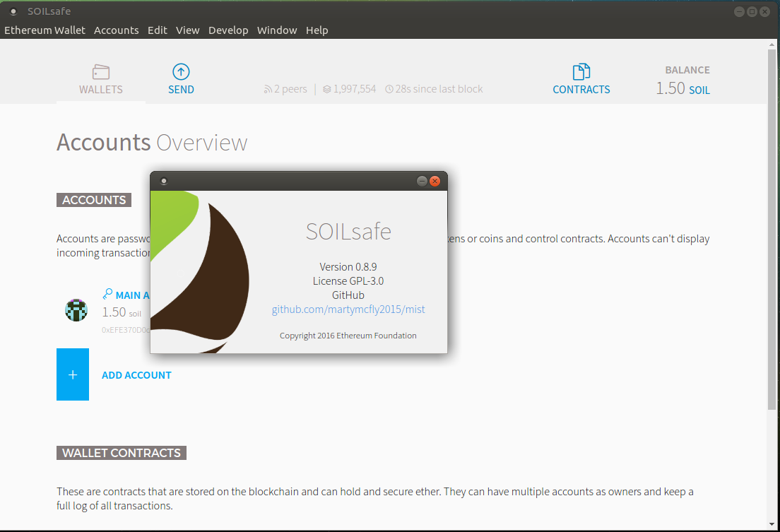
Task: Click the app icon in SOILsafe title bar
Action: pos(13,11)
